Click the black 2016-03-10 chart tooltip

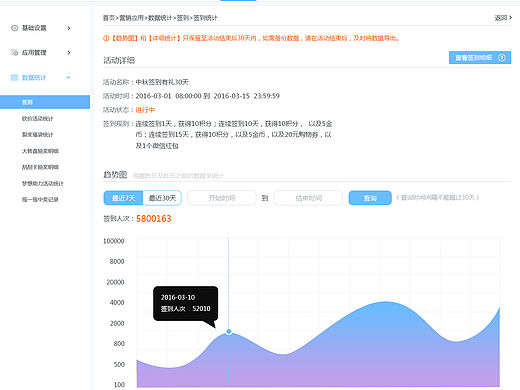tap(186, 303)
